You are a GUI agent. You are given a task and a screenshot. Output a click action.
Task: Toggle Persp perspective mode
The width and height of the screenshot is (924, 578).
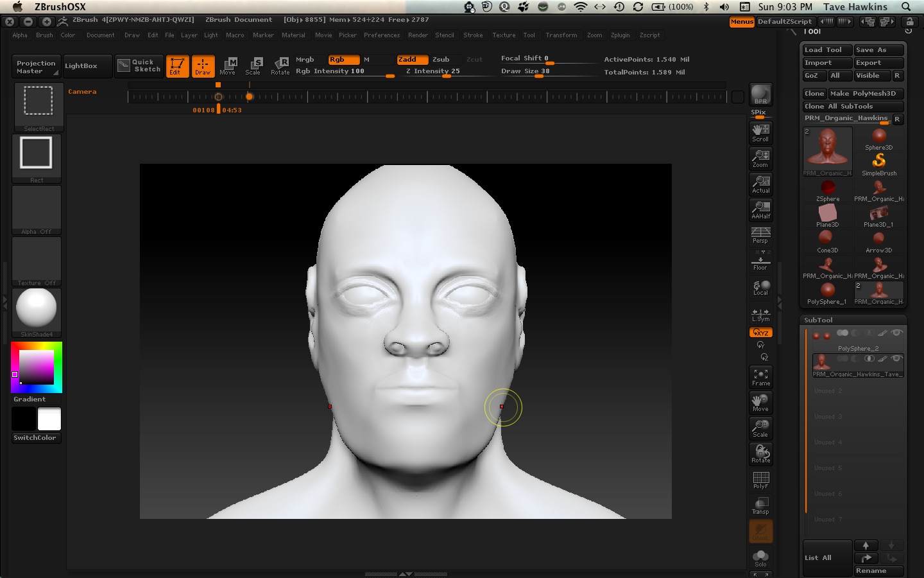click(760, 235)
